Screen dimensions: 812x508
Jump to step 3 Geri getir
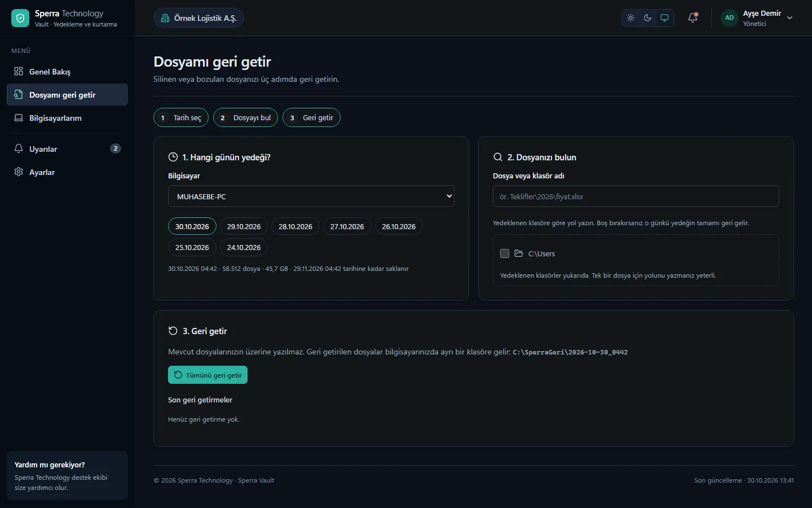click(x=311, y=117)
